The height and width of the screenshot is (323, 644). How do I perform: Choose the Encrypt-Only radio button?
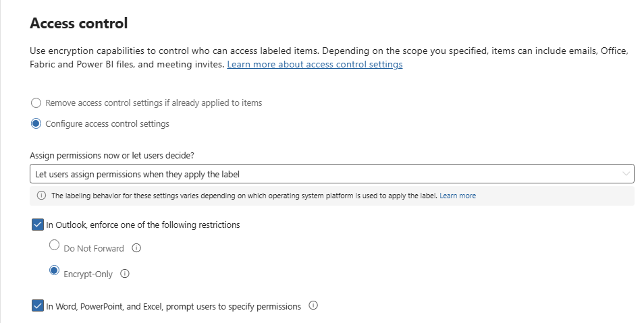pyautogui.click(x=55, y=271)
